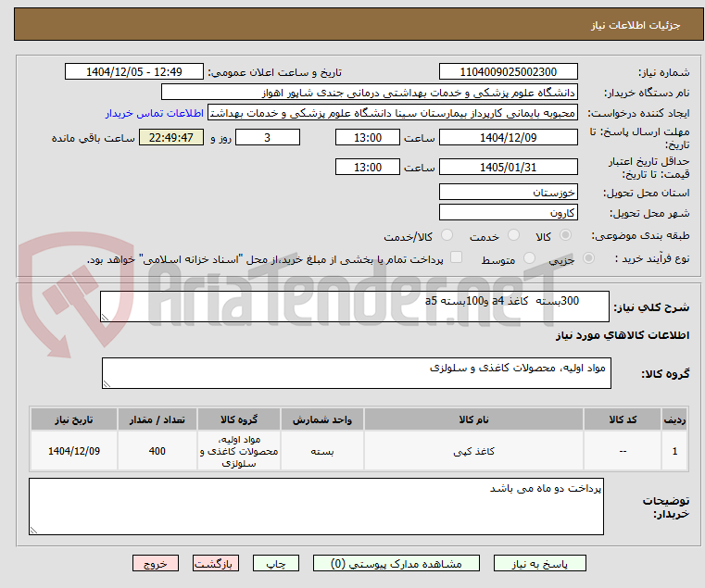Open مشاهده مدارک پیوستی (0) button
The image size is (705, 588).
[397, 563]
